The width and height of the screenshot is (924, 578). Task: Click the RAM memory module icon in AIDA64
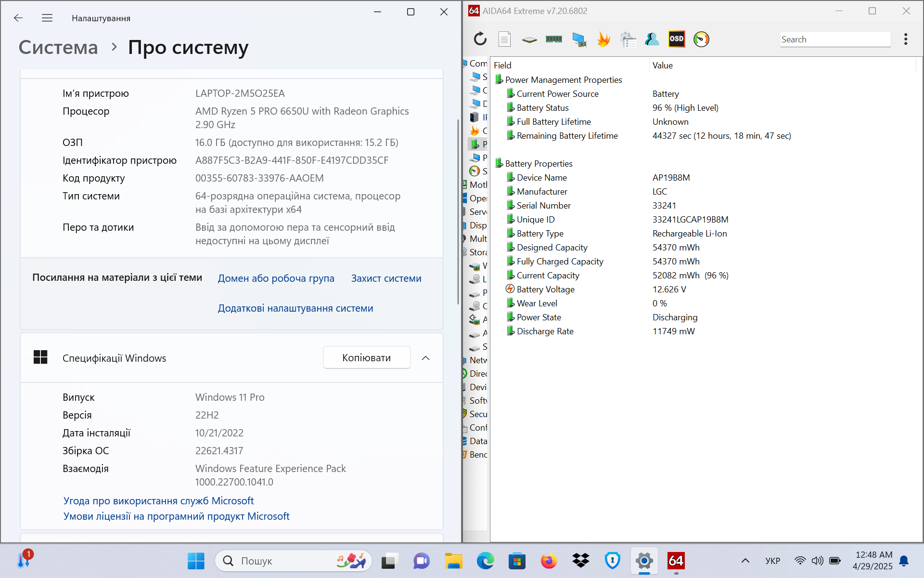pyautogui.click(x=554, y=39)
